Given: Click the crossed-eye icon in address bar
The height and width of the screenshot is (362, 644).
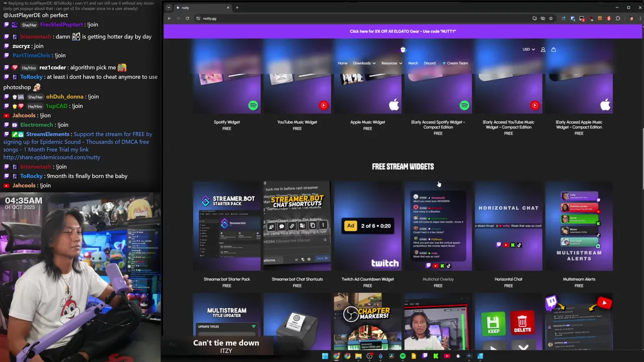Looking at the screenshot, I should [x=542, y=18].
